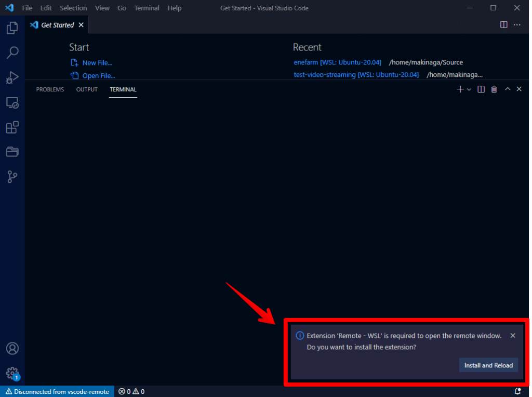Open the Extensions view

point(12,127)
